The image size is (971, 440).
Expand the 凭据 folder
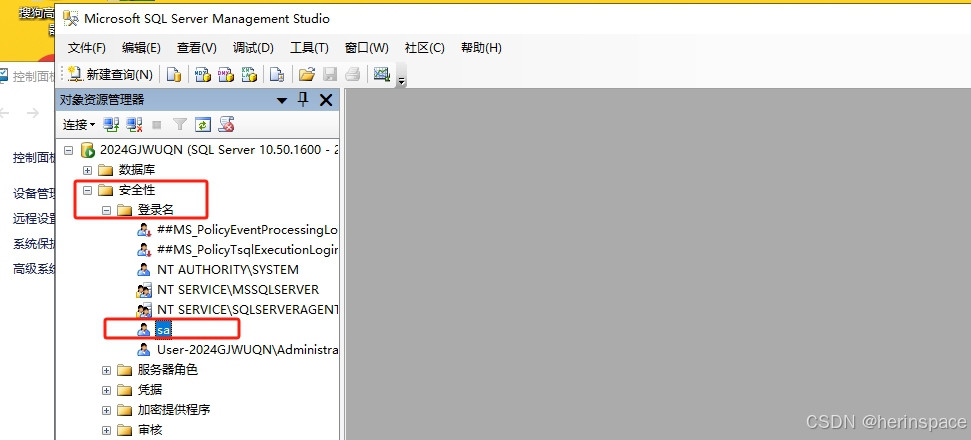point(107,390)
